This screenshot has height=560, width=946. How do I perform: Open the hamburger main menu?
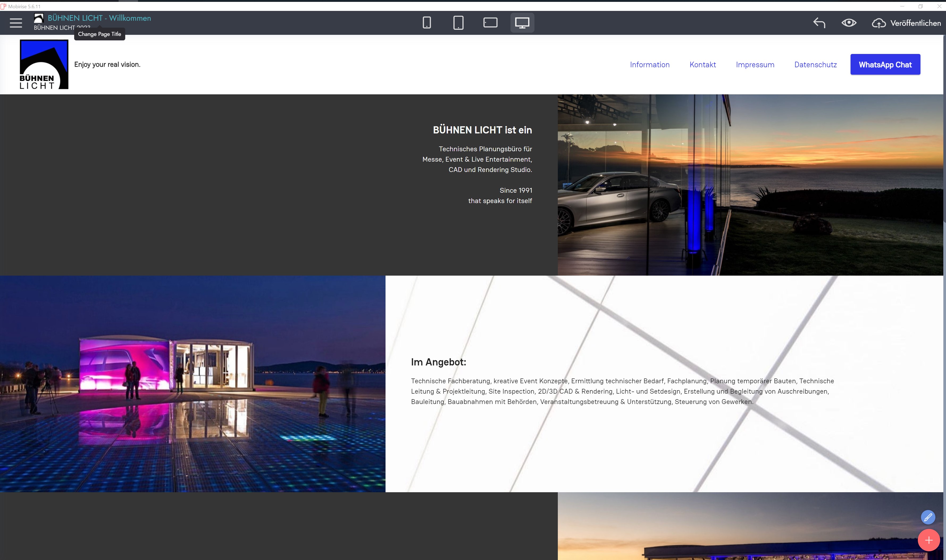coord(16,23)
